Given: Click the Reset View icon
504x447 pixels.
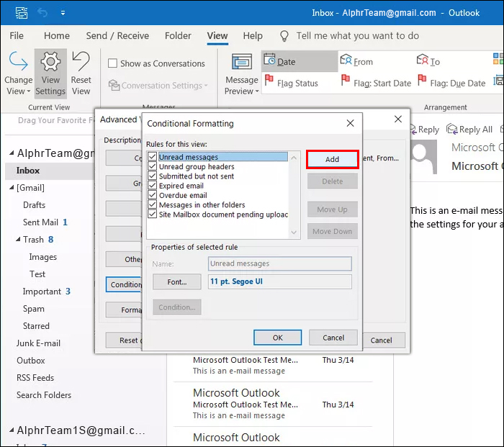Looking at the screenshot, I should tap(81, 61).
